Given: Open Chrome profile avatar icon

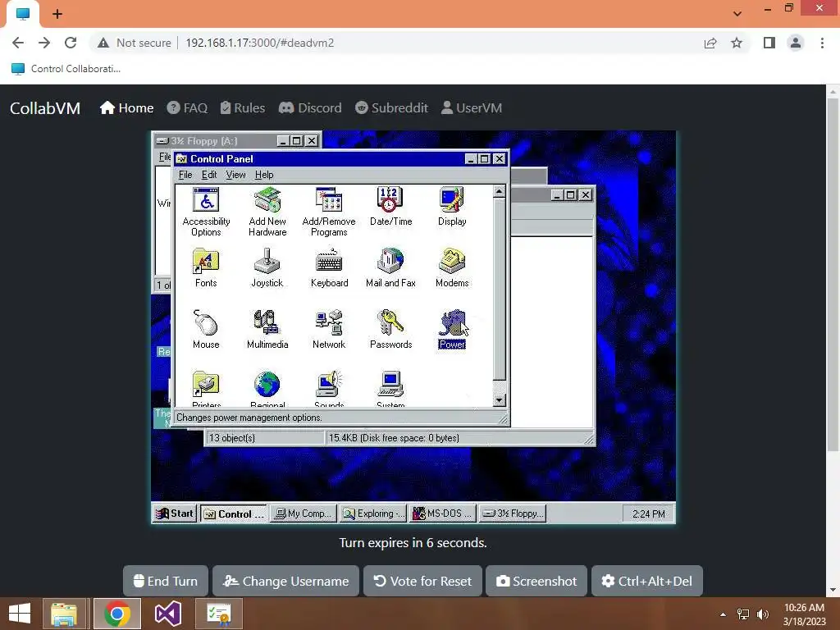Looking at the screenshot, I should pos(796,43).
